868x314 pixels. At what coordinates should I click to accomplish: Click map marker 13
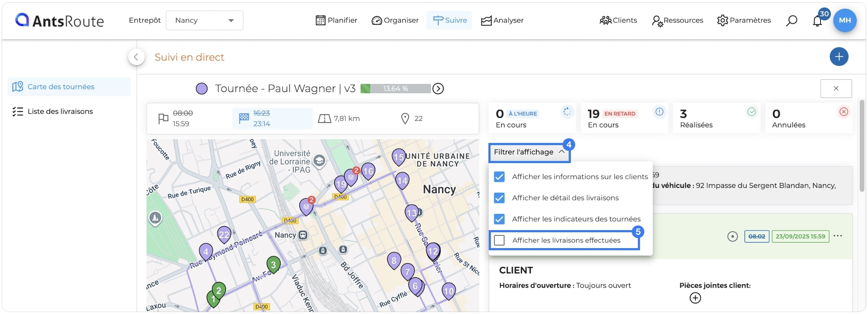tap(411, 213)
